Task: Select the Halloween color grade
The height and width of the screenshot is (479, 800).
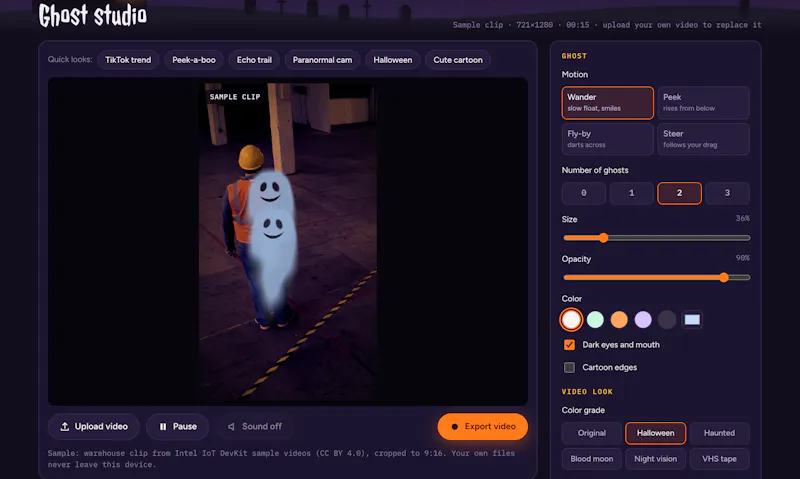Action: pyautogui.click(x=656, y=433)
